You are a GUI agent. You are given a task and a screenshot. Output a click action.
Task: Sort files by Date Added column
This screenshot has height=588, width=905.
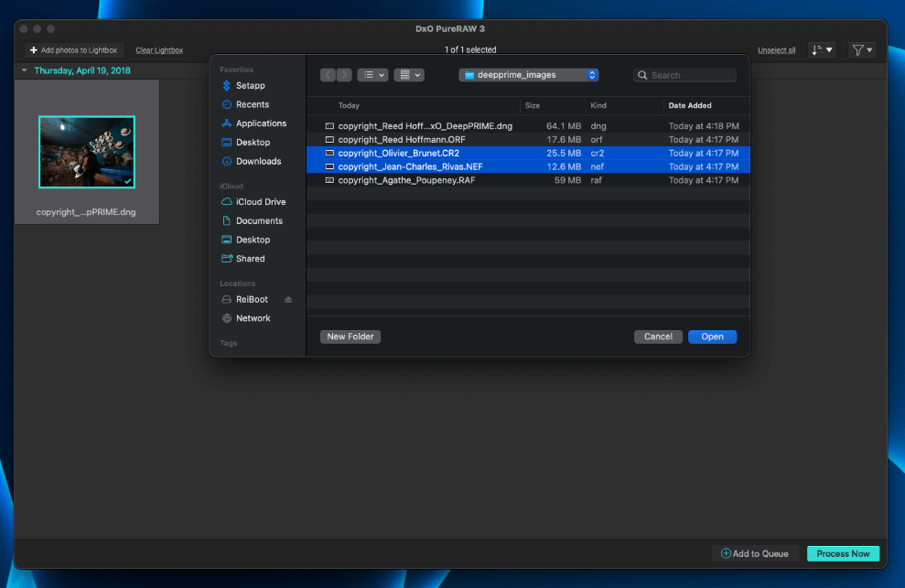(690, 106)
